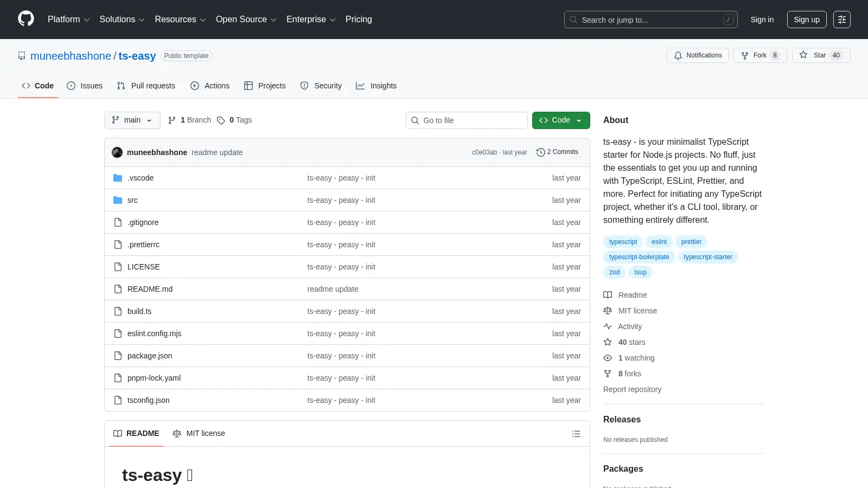
Task: Click muneebhashone avatar in commit row
Action: click(x=117, y=152)
